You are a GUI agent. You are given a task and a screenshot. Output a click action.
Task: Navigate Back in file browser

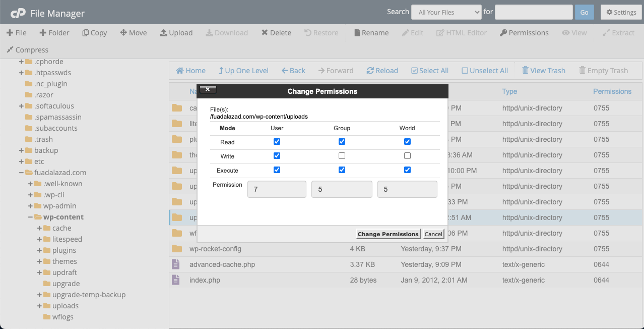(x=293, y=71)
